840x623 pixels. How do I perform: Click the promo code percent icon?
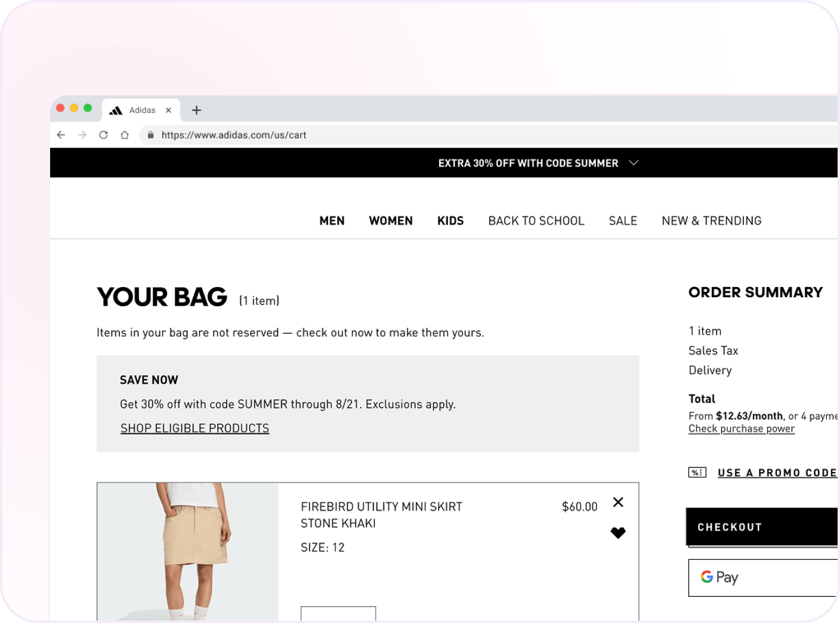click(697, 473)
